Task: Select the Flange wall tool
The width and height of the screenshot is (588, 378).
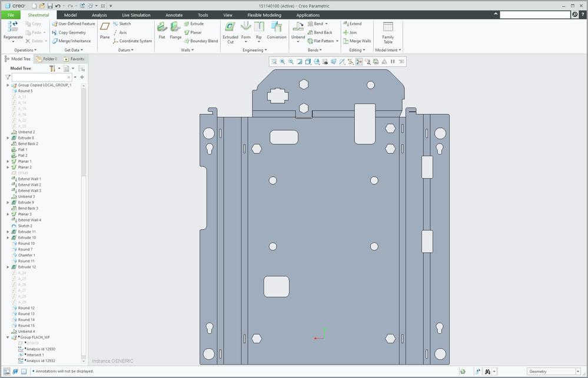Action: pos(175,27)
